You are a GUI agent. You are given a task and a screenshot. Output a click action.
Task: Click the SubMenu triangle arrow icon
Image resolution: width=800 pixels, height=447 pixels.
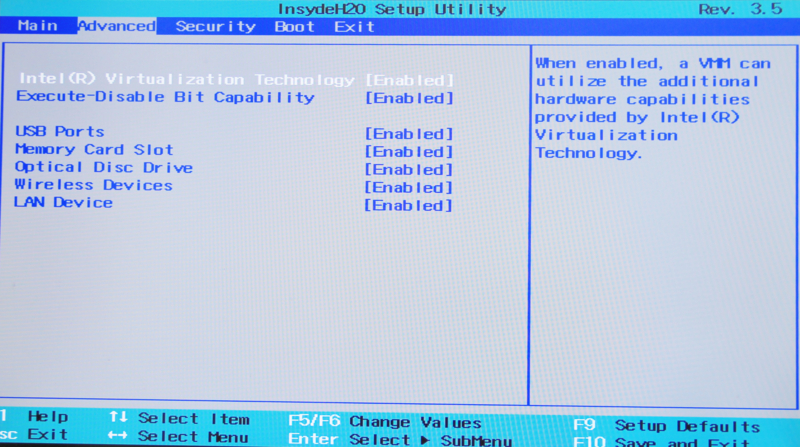click(424, 440)
